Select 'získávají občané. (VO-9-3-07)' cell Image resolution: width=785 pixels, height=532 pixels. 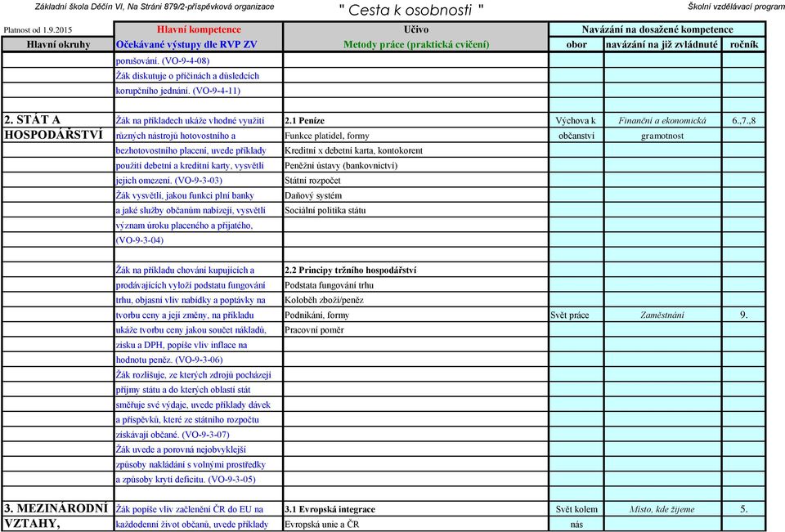199,435
